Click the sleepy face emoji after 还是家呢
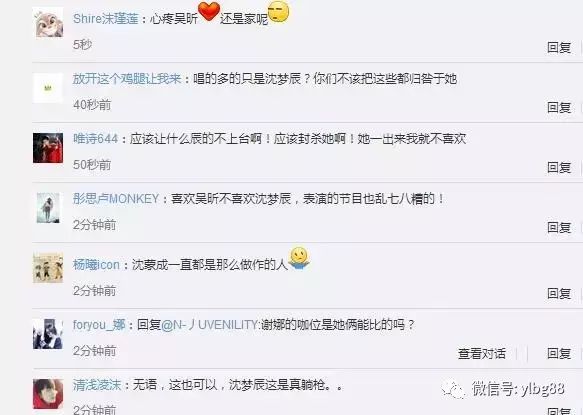Image resolution: width=583 pixels, height=415 pixels. point(278,12)
